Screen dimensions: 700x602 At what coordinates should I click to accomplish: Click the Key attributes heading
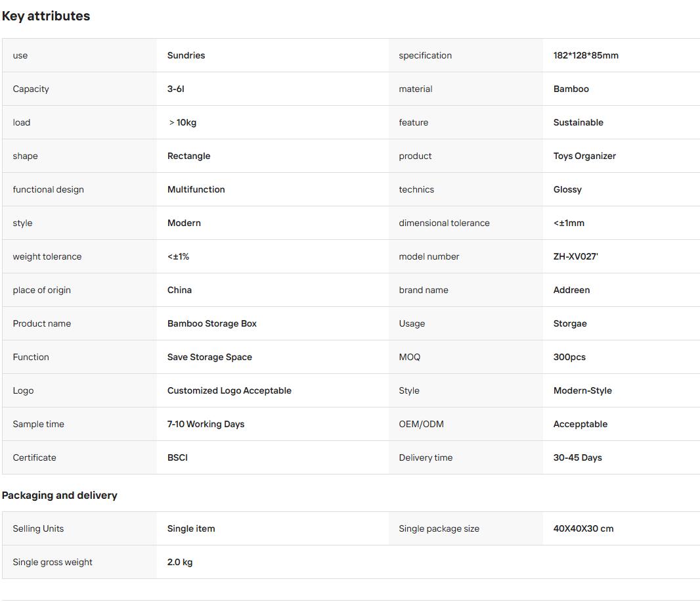pyautogui.click(x=46, y=16)
